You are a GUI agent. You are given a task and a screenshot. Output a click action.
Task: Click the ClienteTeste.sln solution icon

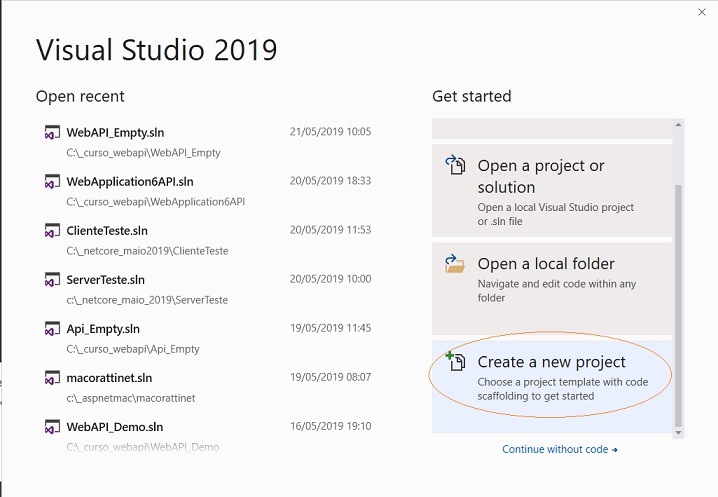(x=52, y=230)
